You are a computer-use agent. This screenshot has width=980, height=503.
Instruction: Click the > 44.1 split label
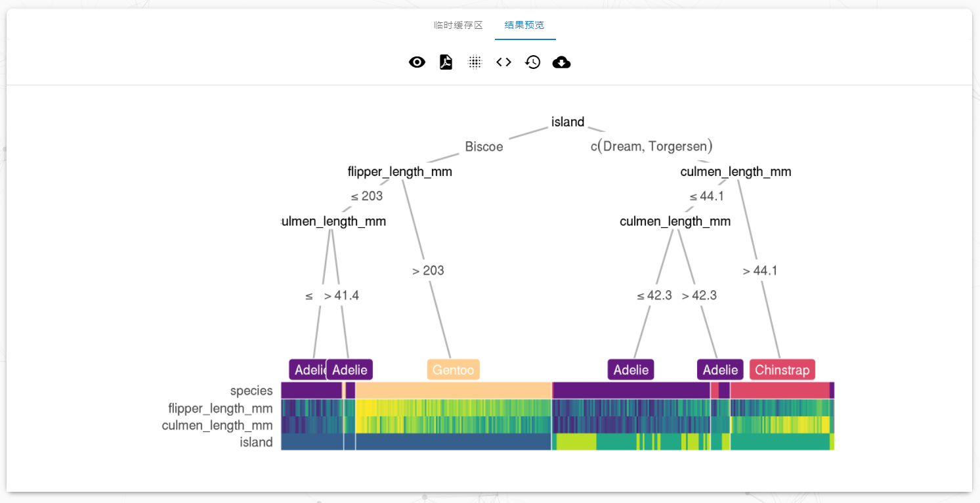pyautogui.click(x=759, y=271)
